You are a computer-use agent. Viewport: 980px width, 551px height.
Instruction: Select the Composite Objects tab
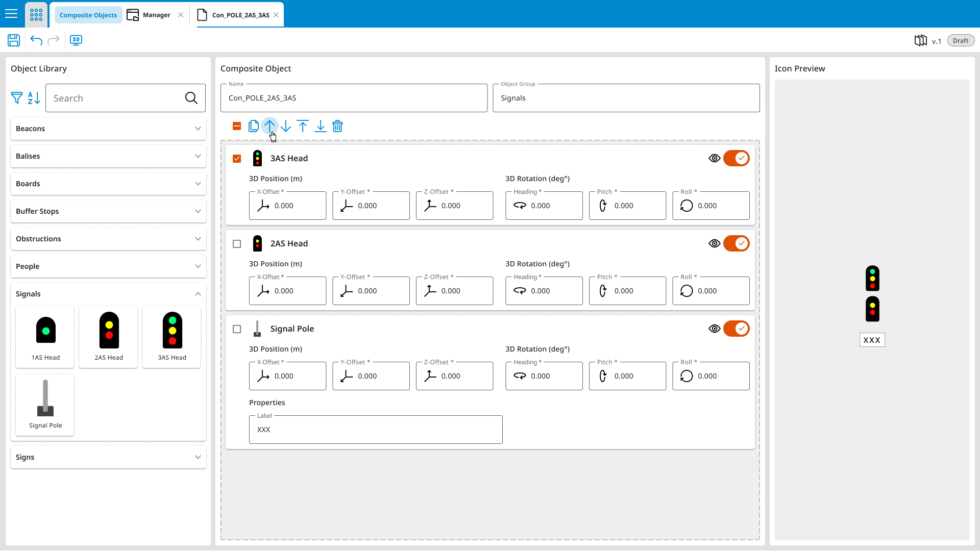(88, 15)
